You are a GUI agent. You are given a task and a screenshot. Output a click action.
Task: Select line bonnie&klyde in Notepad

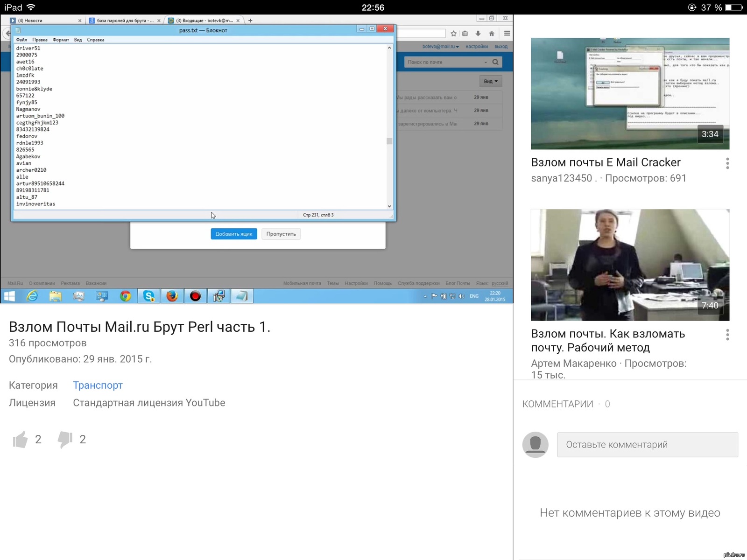pyautogui.click(x=34, y=89)
